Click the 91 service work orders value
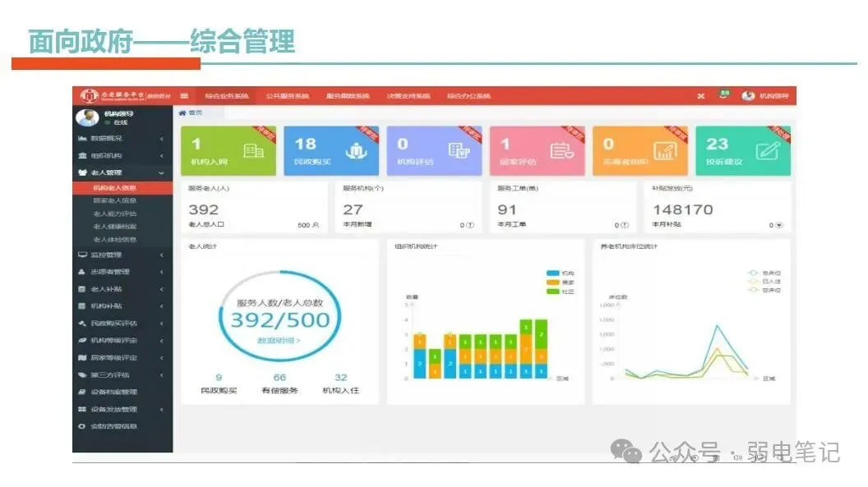868x487 pixels. pos(506,210)
